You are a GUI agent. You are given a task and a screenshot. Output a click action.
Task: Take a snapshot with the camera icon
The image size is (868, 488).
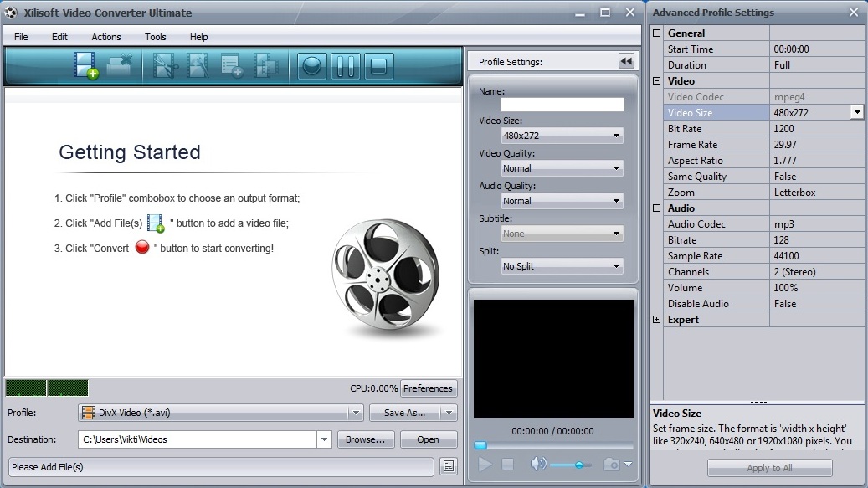tap(612, 465)
